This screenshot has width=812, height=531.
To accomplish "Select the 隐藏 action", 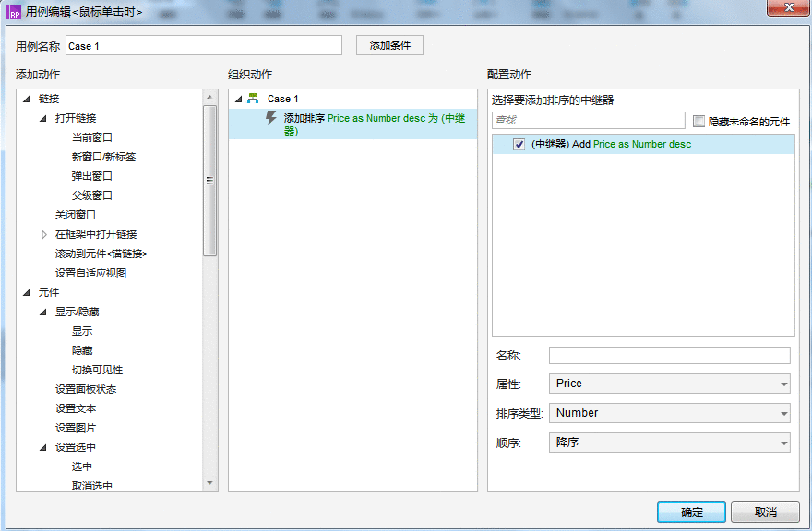I will [x=82, y=350].
